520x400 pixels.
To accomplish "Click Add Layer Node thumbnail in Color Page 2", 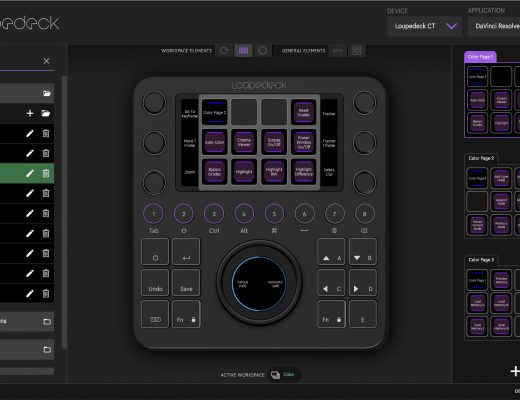I will pos(501,178).
